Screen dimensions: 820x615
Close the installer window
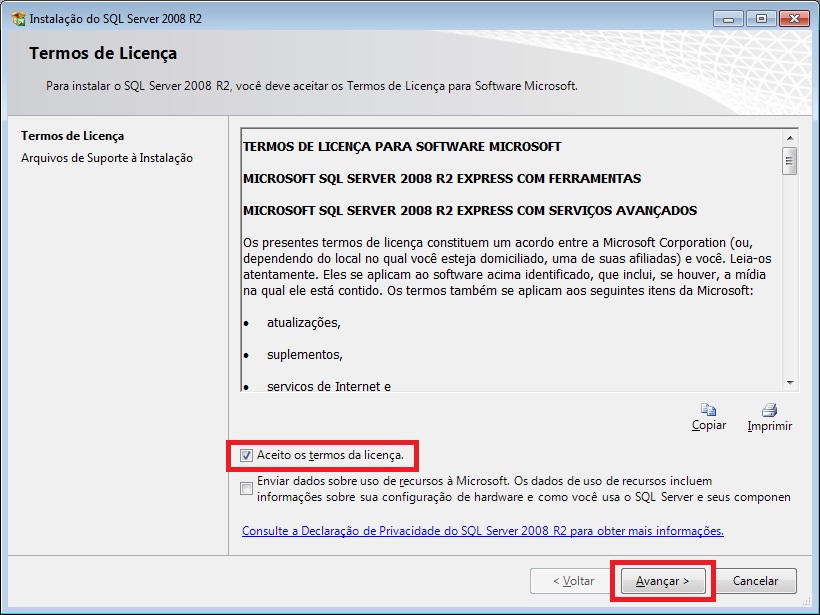click(794, 19)
